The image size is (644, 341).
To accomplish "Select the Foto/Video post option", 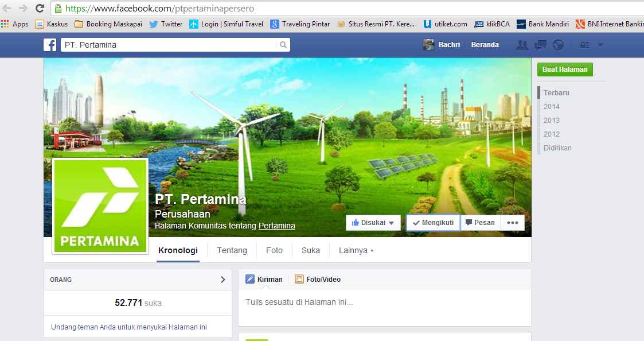I will click(x=318, y=280).
